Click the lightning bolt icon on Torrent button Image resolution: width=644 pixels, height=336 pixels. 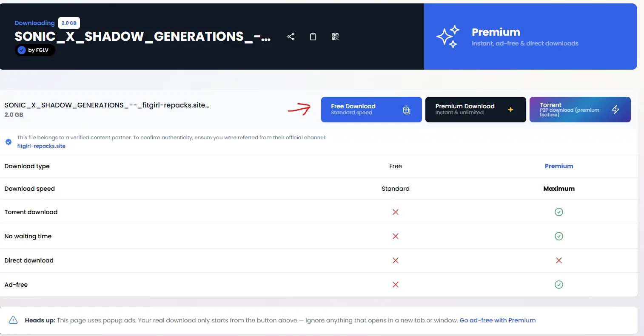point(616,110)
